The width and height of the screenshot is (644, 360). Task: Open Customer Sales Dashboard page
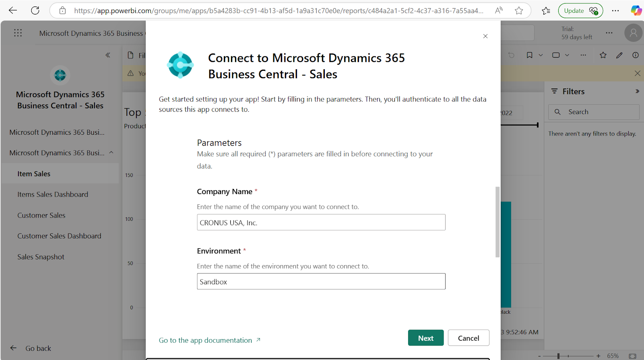click(x=60, y=236)
